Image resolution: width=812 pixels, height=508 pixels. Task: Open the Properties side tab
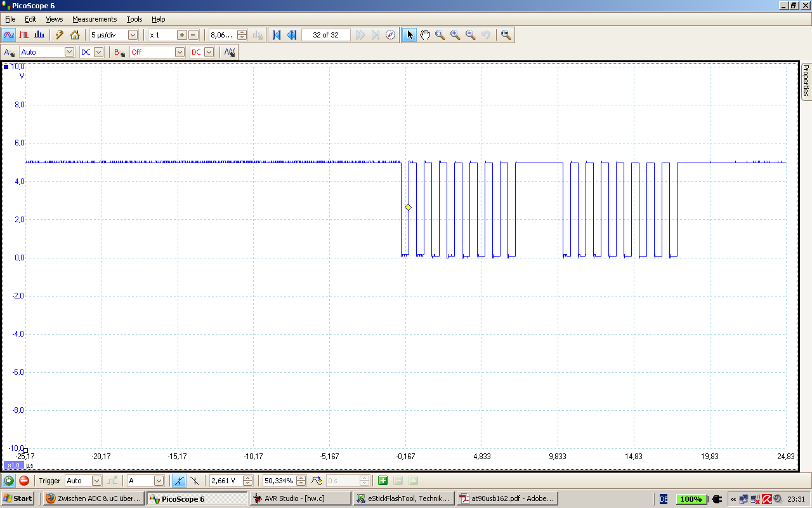pyautogui.click(x=806, y=81)
